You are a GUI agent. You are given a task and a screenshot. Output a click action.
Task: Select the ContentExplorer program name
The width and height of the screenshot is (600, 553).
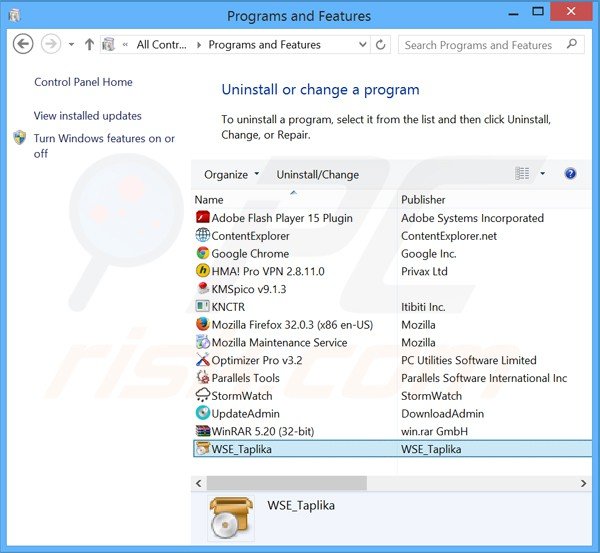pos(250,236)
